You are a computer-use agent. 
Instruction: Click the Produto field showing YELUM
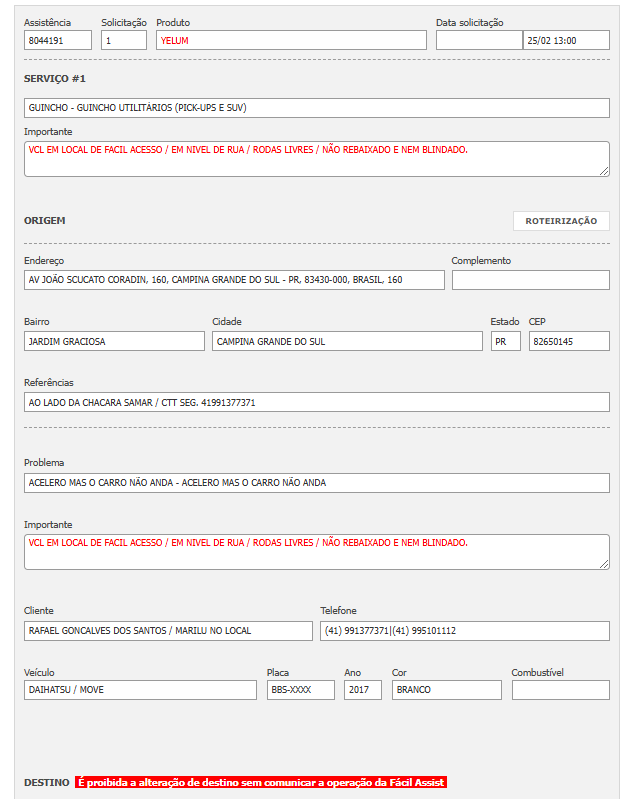tap(291, 40)
